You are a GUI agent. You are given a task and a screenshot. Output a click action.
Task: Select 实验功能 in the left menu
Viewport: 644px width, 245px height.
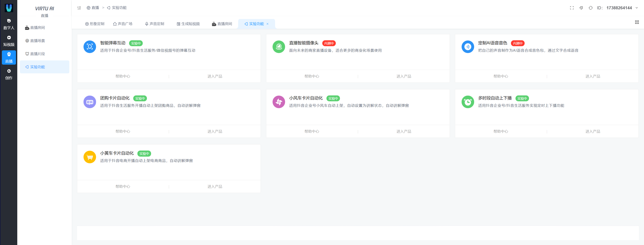(x=44, y=67)
